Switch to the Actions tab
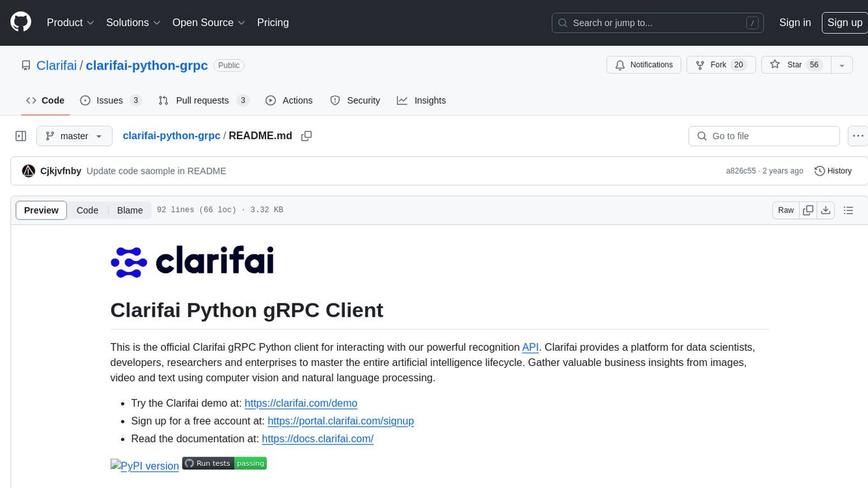 tap(289, 100)
